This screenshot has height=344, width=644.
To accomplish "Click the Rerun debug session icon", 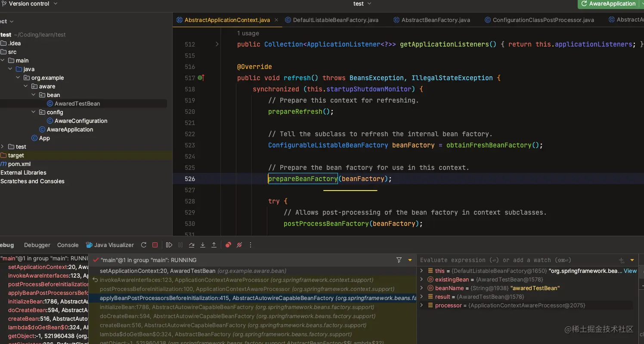I will pos(144,245).
